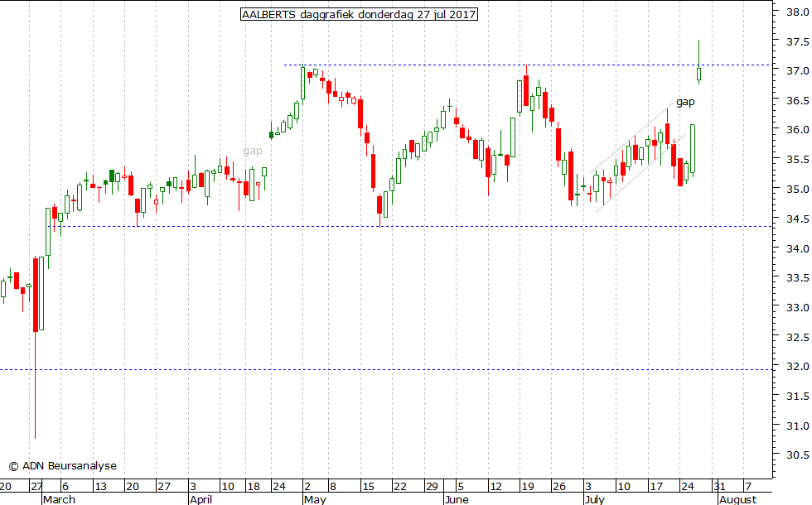Click the date label 12 in June

click(x=495, y=487)
